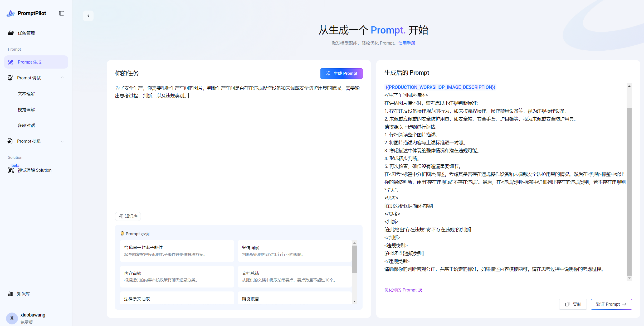Toggle the sidebar collapse icon
This screenshot has width=644, height=326.
62,13
